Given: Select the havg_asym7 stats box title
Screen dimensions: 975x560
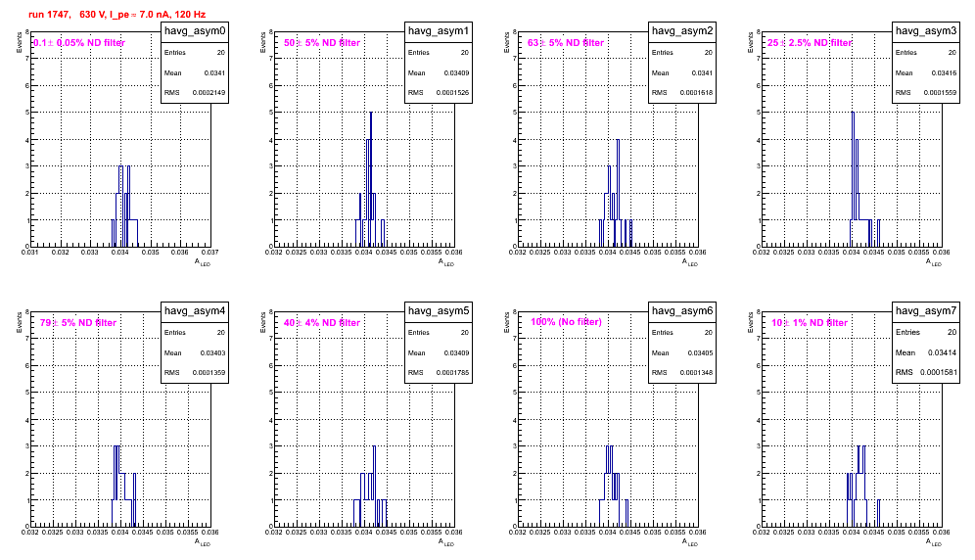Looking at the screenshot, I should point(926,311).
